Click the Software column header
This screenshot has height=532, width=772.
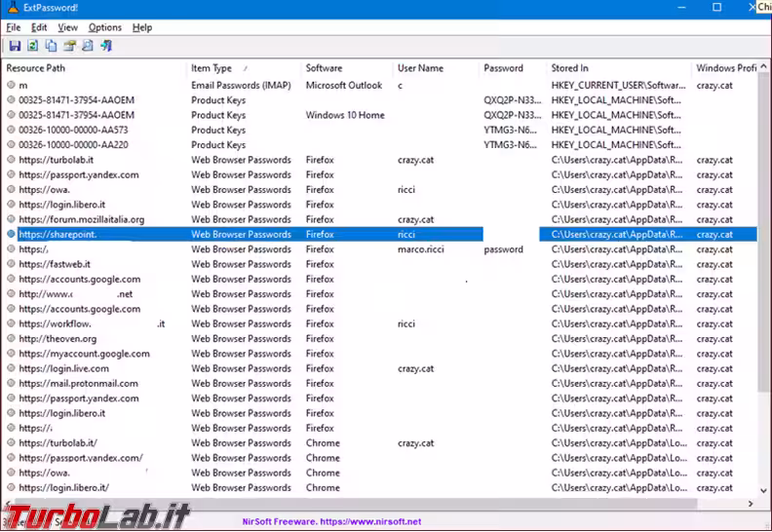324,69
